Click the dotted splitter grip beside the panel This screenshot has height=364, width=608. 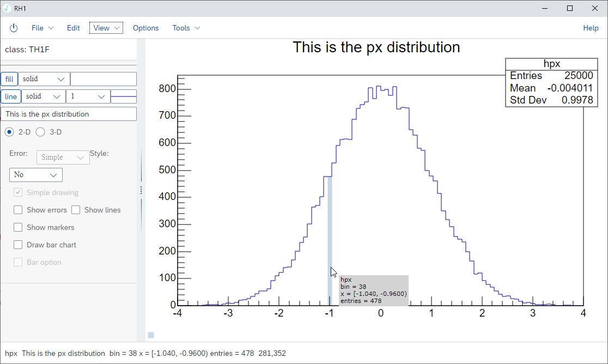tap(141, 190)
